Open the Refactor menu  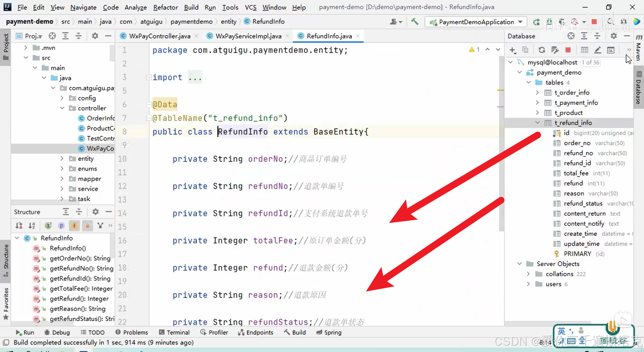pyautogui.click(x=165, y=7)
